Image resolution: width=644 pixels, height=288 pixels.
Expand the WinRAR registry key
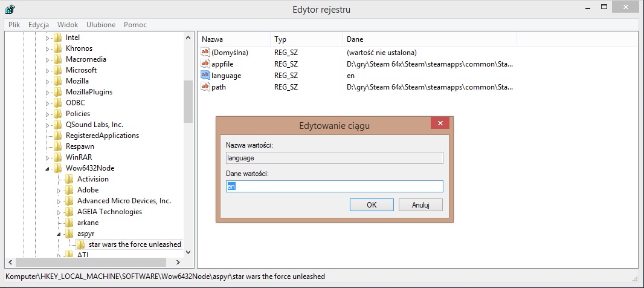(x=47, y=157)
